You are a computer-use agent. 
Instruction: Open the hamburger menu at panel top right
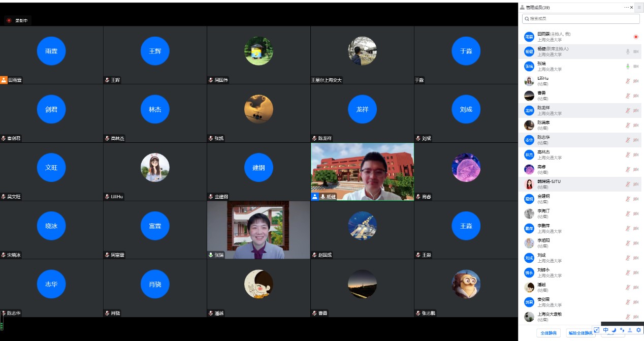pos(639,8)
